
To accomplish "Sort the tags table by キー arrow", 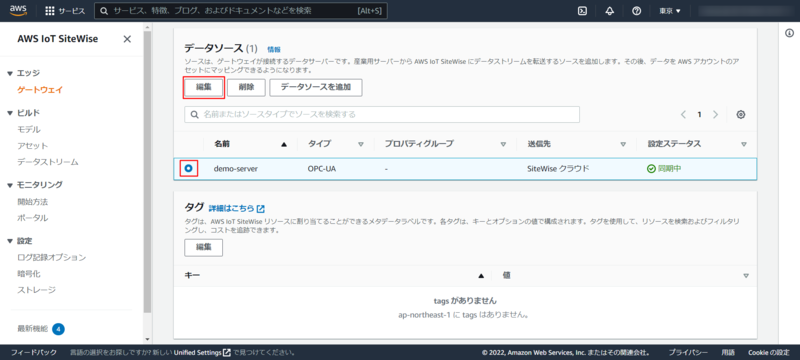I will [x=480, y=275].
